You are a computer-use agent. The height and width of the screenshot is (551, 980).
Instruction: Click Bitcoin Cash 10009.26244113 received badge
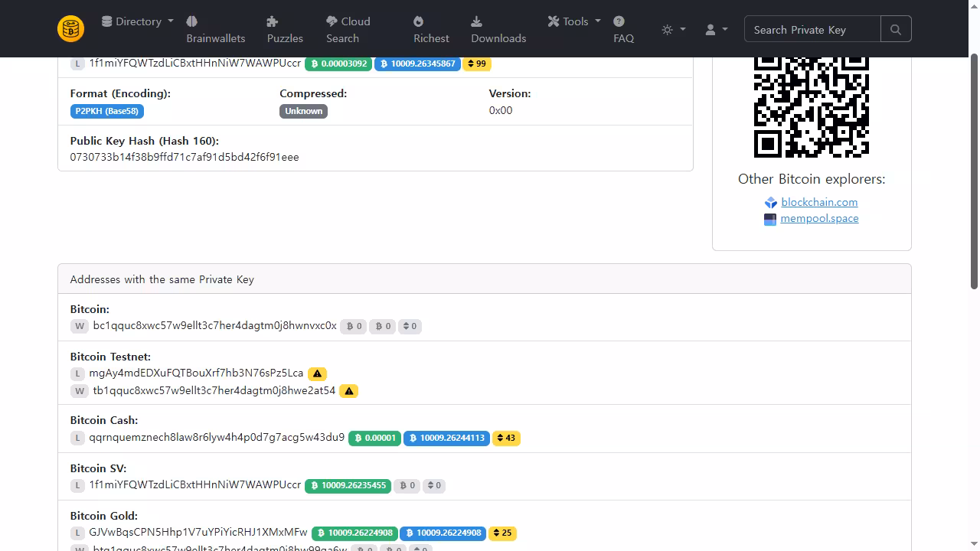pyautogui.click(x=446, y=439)
